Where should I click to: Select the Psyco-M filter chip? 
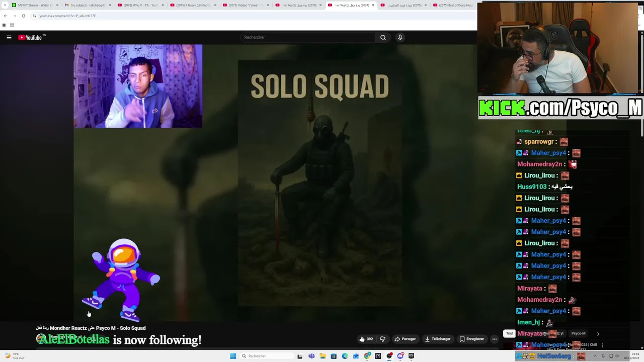pyautogui.click(x=578, y=333)
